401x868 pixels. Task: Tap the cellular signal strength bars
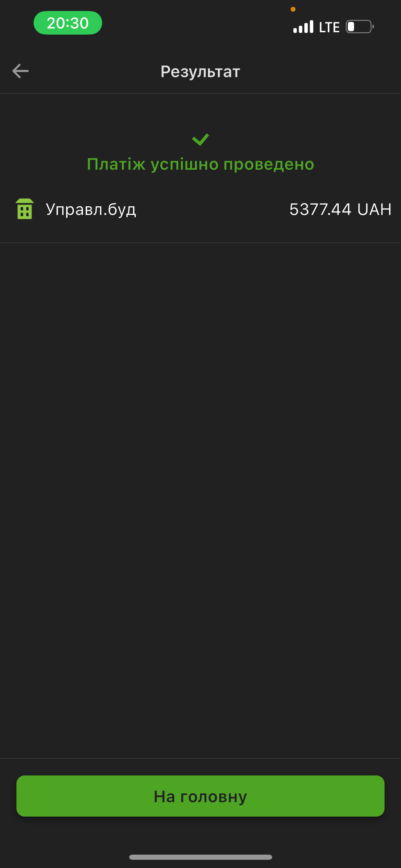pyautogui.click(x=303, y=27)
